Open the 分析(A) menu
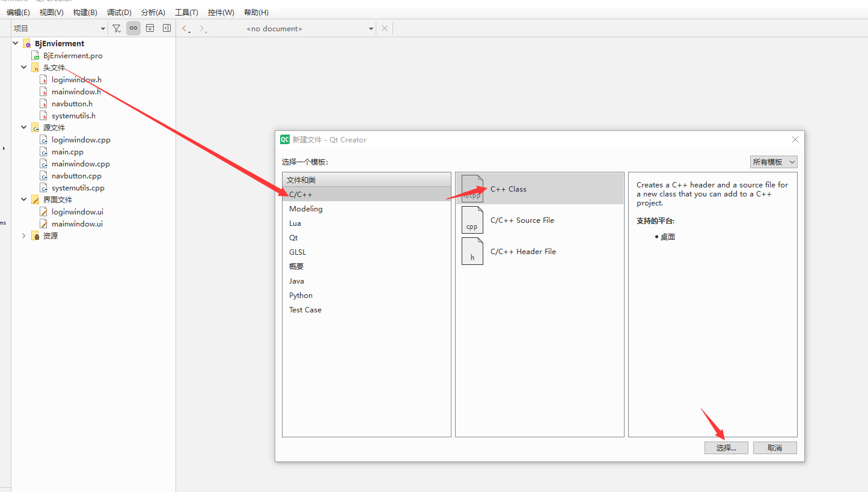 tap(153, 12)
